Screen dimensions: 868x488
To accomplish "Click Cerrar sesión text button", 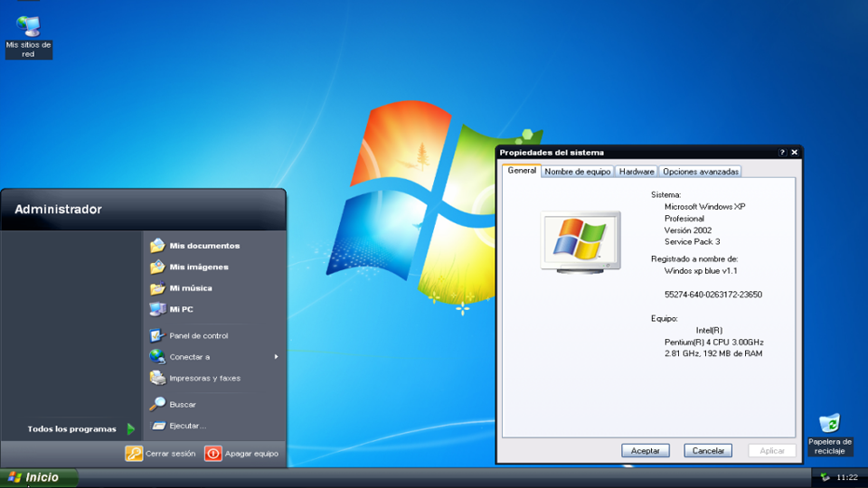I will [x=171, y=453].
